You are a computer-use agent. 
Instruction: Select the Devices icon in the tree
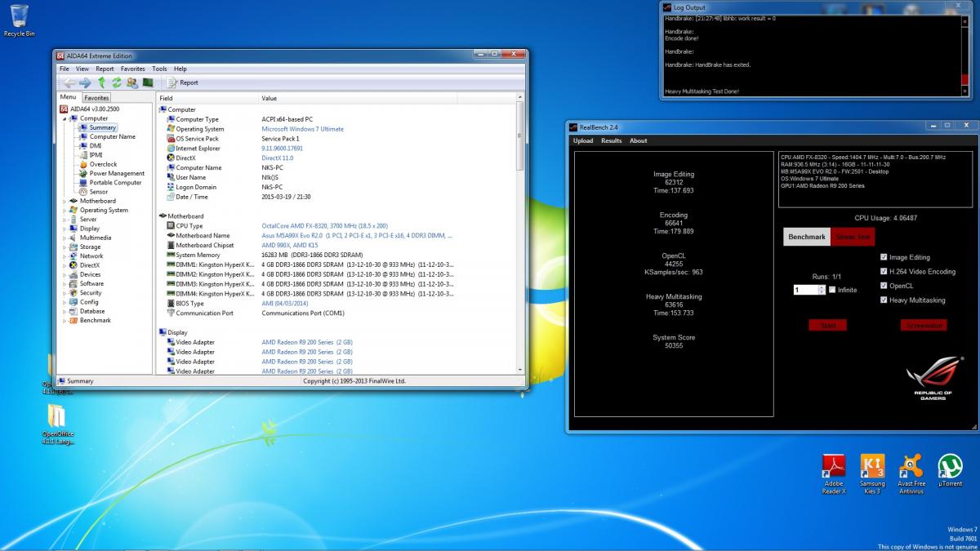pyautogui.click(x=73, y=274)
